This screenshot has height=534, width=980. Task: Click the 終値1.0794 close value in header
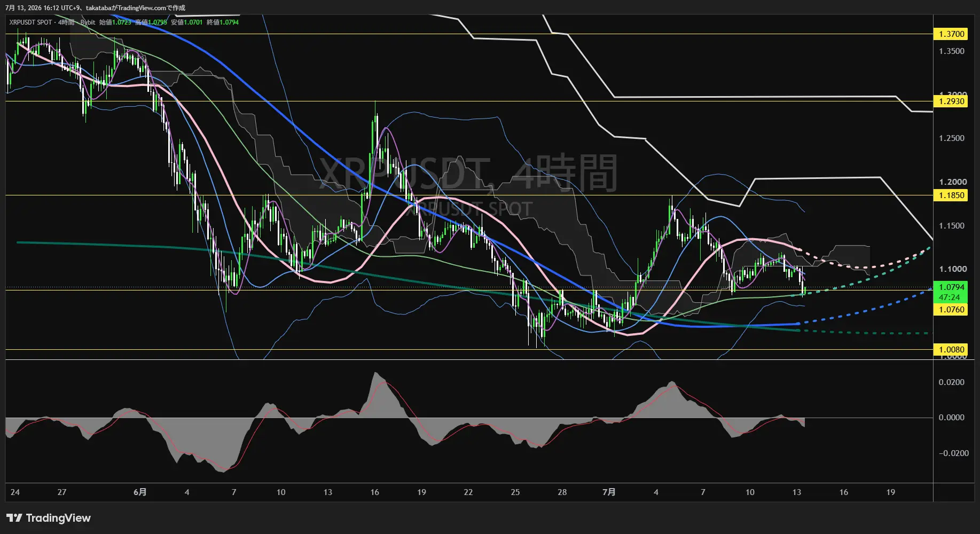pos(223,22)
